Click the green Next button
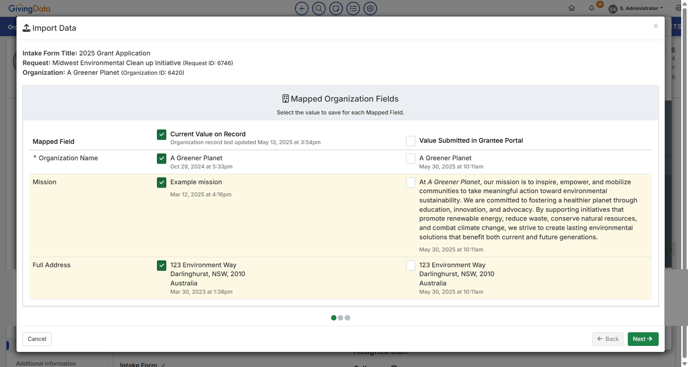The width and height of the screenshot is (688, 367). coord(643,339)
